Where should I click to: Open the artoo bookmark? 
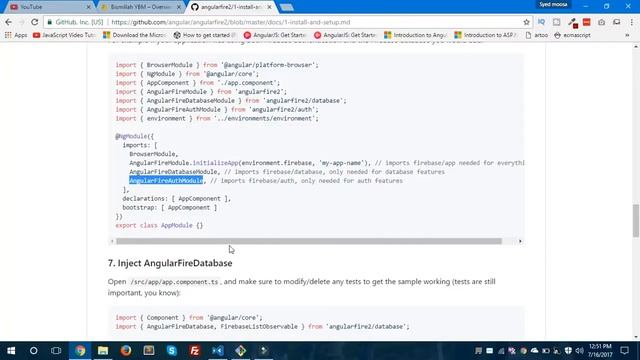point(536,35)
